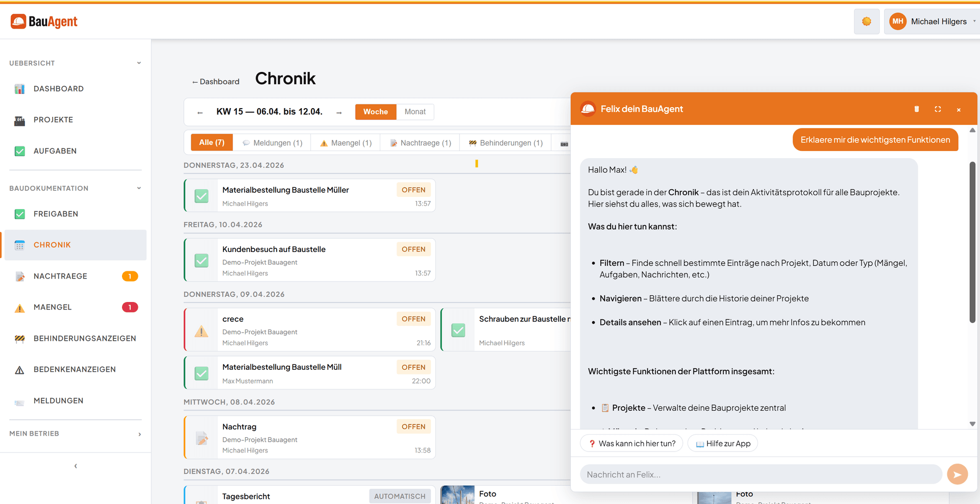
Task: Filter chronicle by Behinderungen (1) tab
Action: [x=505, y=143]
